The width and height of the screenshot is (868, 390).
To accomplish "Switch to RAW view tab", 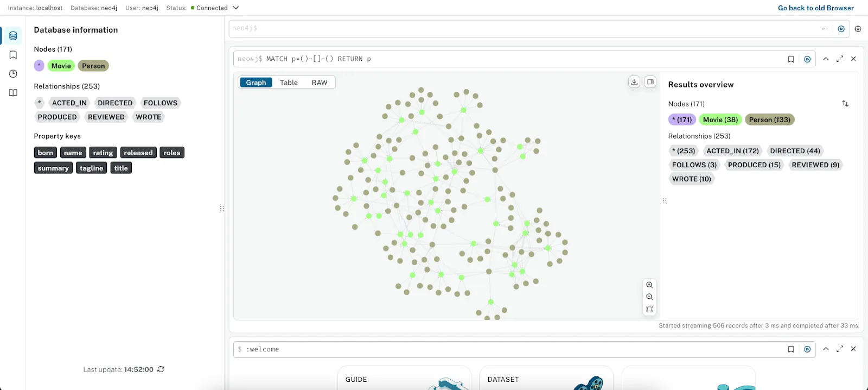I will [x=320, y=83].
